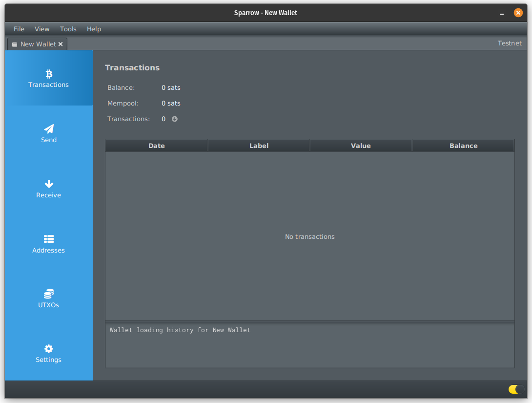Select the New Wallet tab
Viewport: 532px width, 403px height.
pos(38,44)
